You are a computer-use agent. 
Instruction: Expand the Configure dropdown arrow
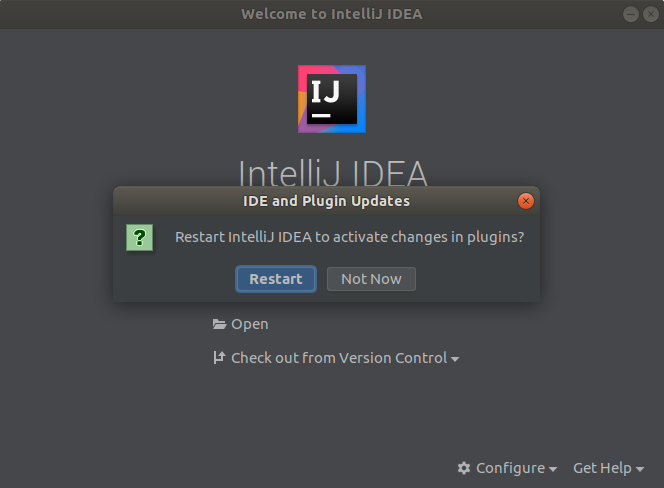(x=553, y=469)
